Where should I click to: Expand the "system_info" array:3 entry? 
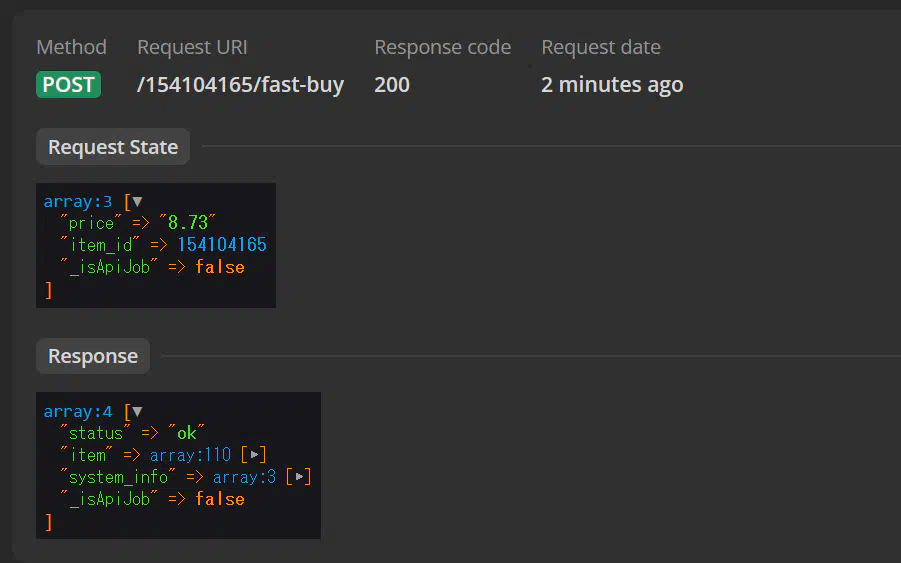click(x=299, y=477)
